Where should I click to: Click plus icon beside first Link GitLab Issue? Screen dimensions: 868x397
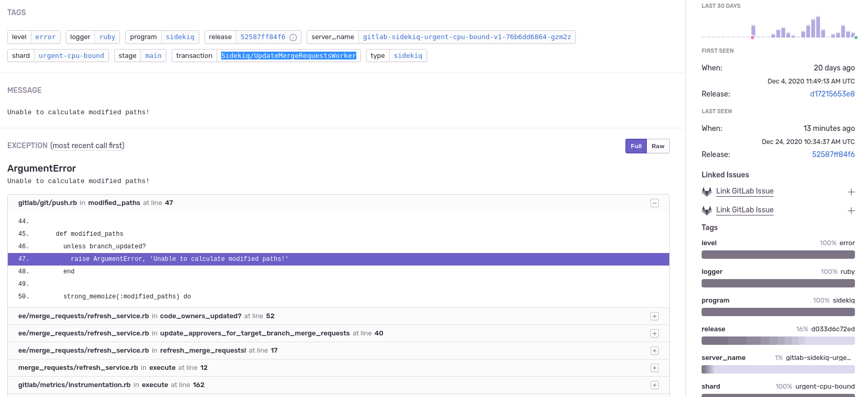851,192
